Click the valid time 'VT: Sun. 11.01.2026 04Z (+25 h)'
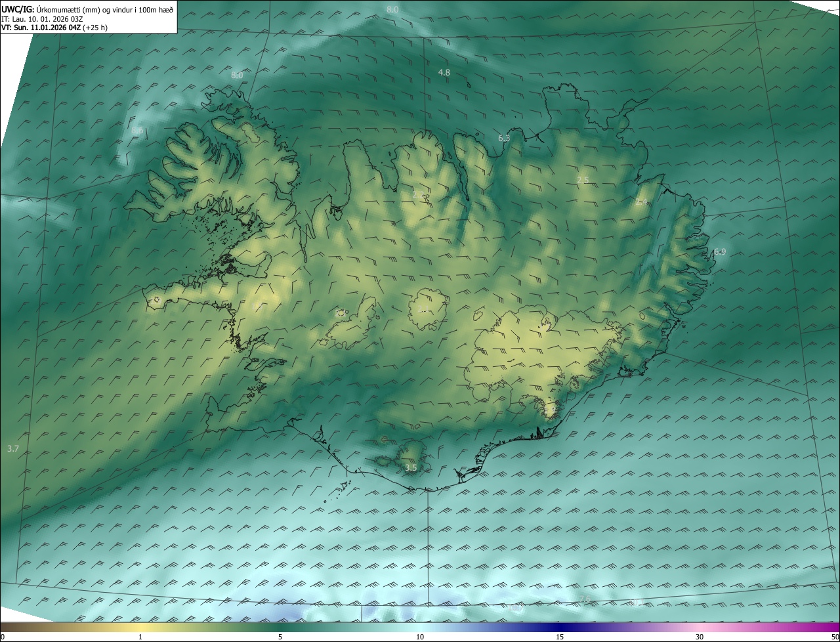840x642 pixels. coord(54,28)
